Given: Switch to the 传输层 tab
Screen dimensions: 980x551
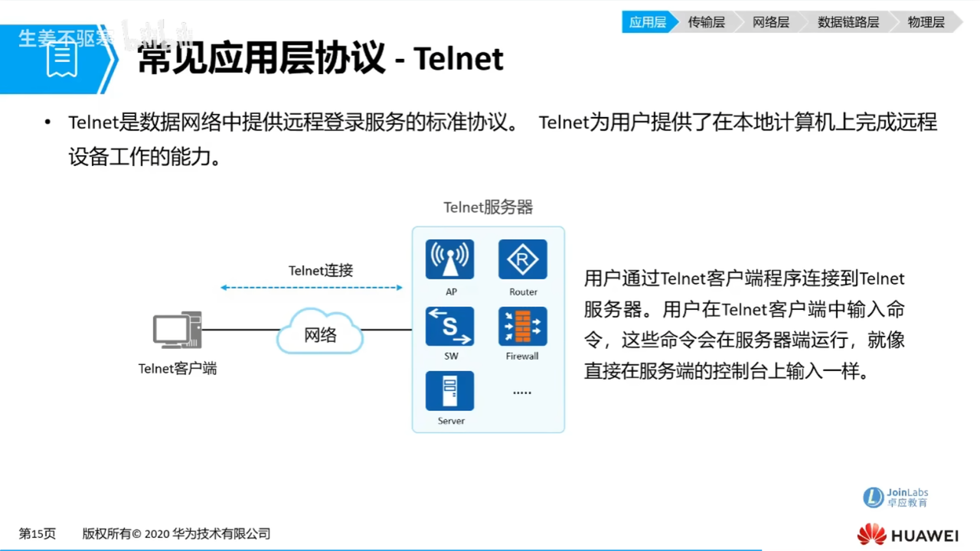Looking at the screenshot, I should pyautogui.click(x=706, y=22).
